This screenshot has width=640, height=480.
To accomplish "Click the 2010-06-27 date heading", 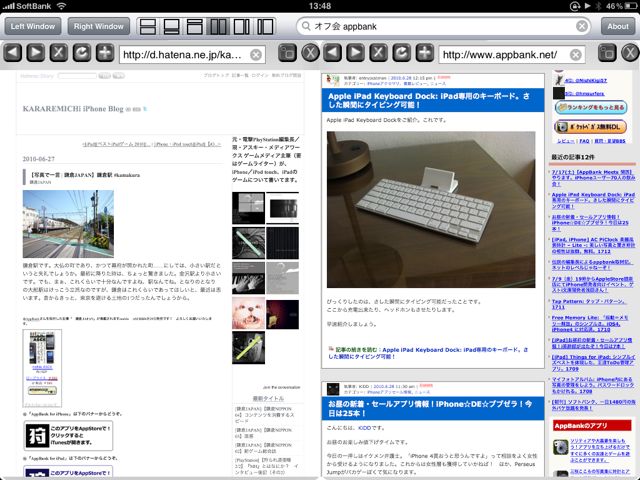I will [x=39, y=159].
